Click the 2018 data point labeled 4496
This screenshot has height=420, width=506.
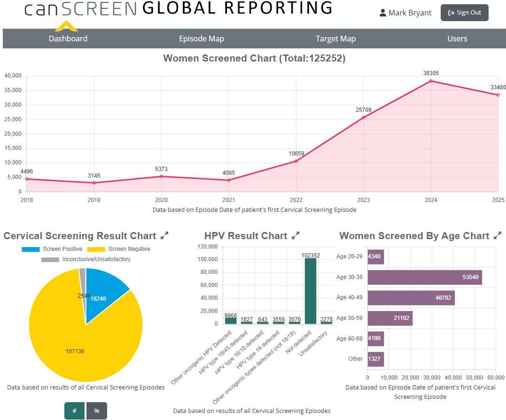tap(26, 179)
